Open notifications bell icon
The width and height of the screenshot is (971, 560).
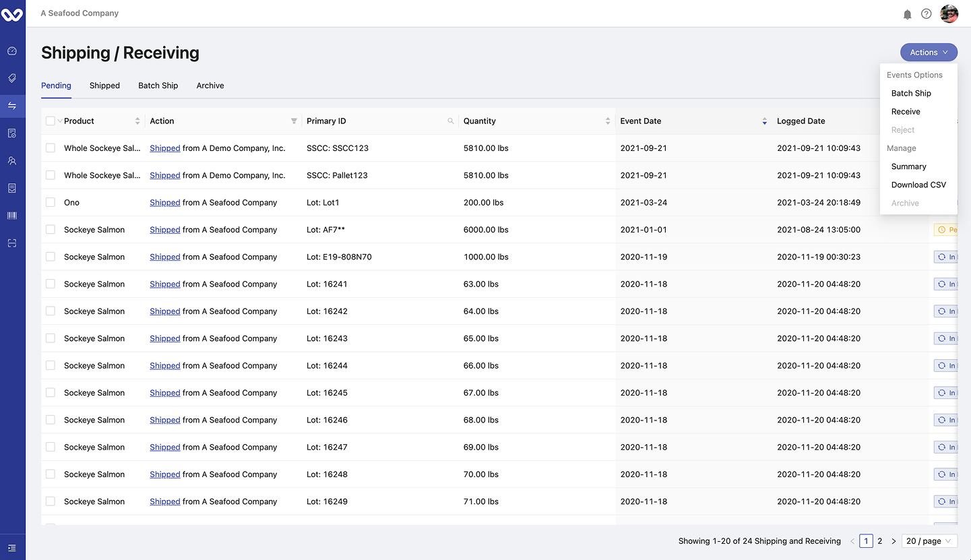(x=907, y=14)
